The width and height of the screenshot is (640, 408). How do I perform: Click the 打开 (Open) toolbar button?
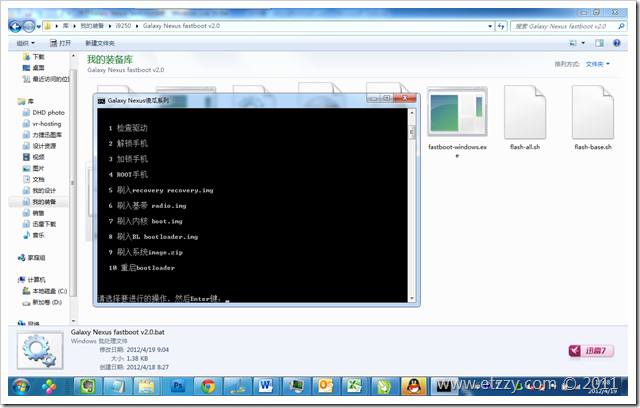click(x=60, y=43)
